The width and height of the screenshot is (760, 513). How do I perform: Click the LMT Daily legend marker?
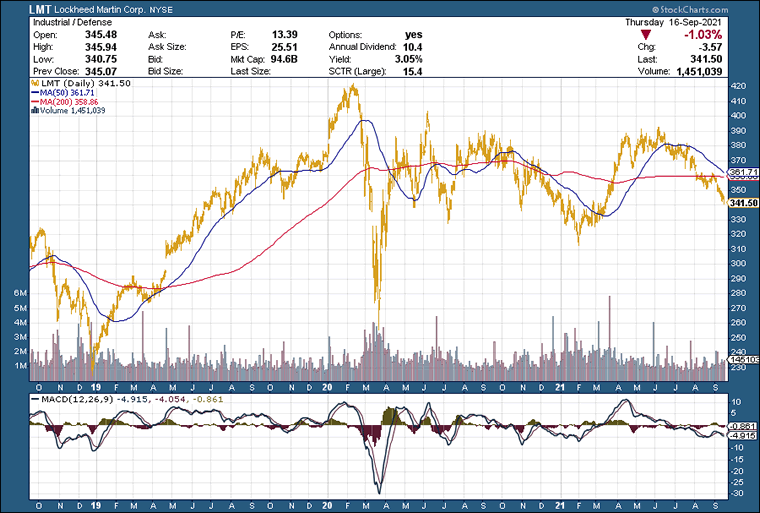[x=36, y=84]
